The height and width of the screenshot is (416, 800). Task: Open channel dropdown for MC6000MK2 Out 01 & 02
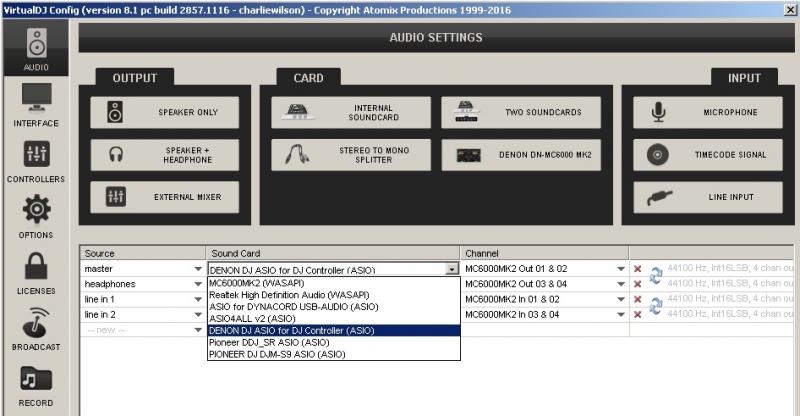coord(621,269)
